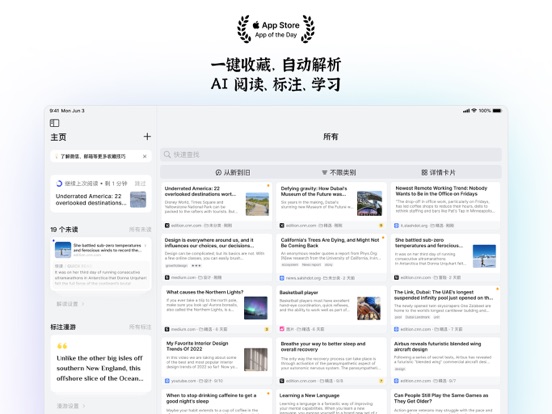Image resolution: width=552 pixels, height=414 pixels.
Task: Click yellow note badge on Northern Lights card
Action: [266, 329]
